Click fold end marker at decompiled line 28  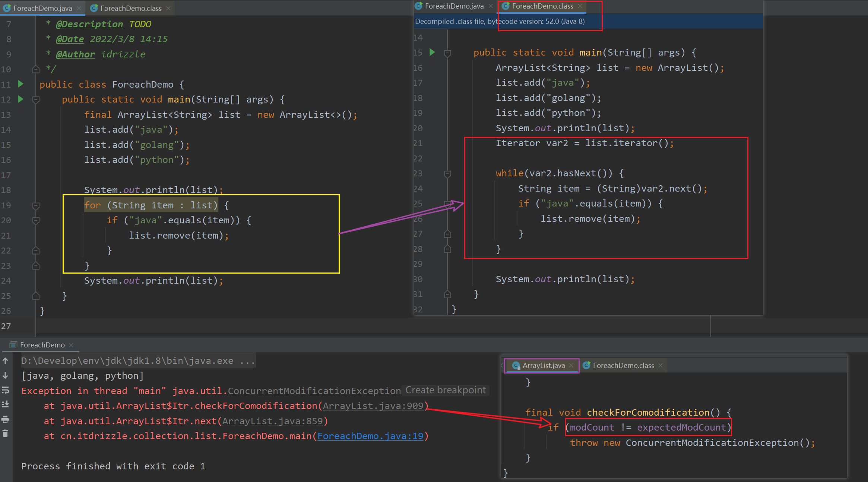click(447, 249)
